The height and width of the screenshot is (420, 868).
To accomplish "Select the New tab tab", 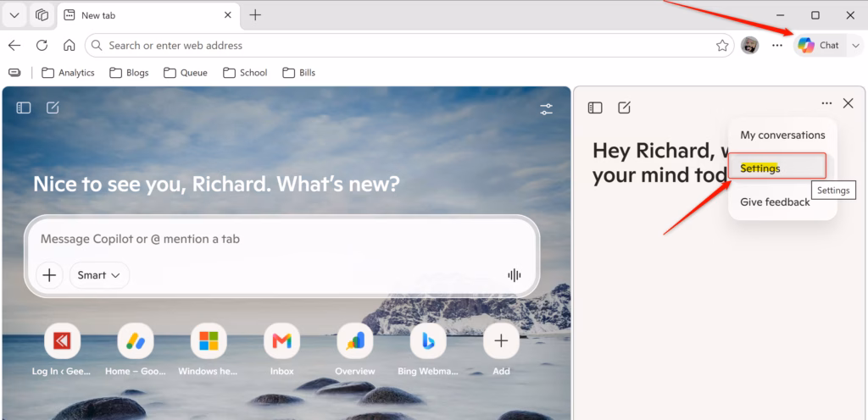I will point(148,15).
